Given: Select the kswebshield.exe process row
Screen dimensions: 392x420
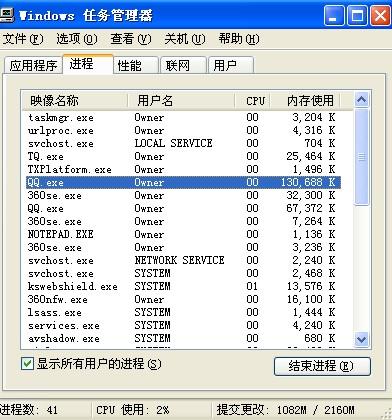Looking at the screenshot, I should click(x=183, y=286).
